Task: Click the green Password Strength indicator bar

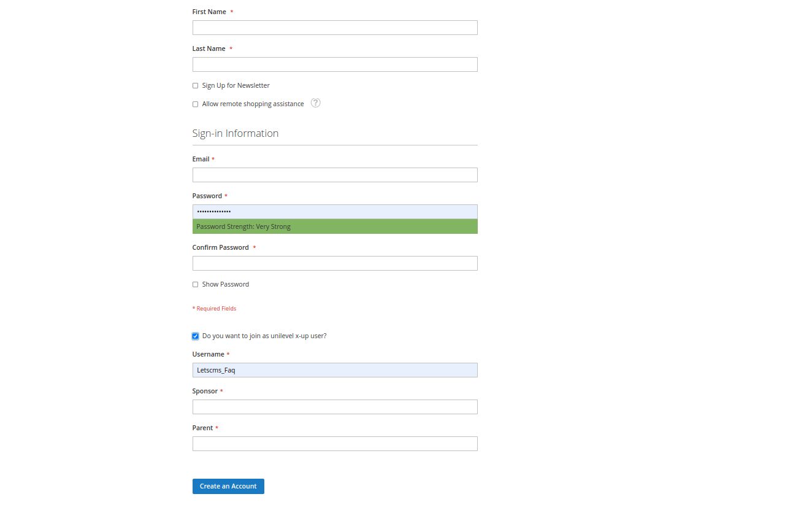Action: pos(335,226)
